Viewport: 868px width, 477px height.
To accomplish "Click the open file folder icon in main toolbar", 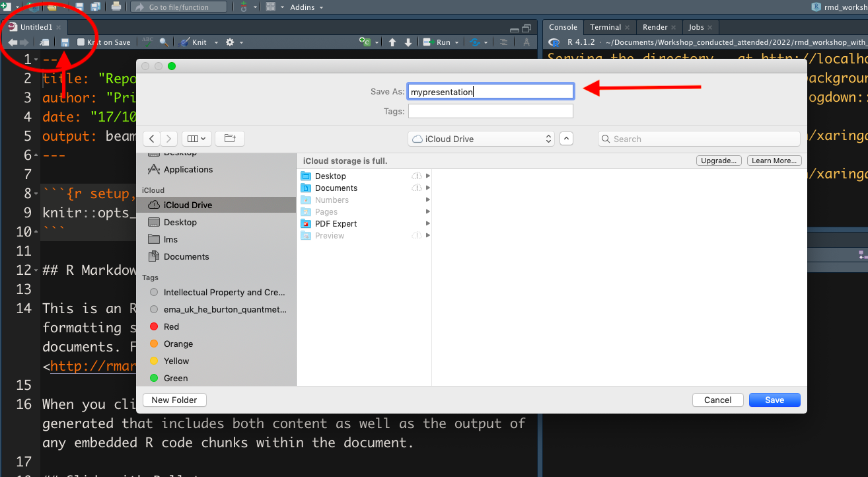I will tap(52, 7).
